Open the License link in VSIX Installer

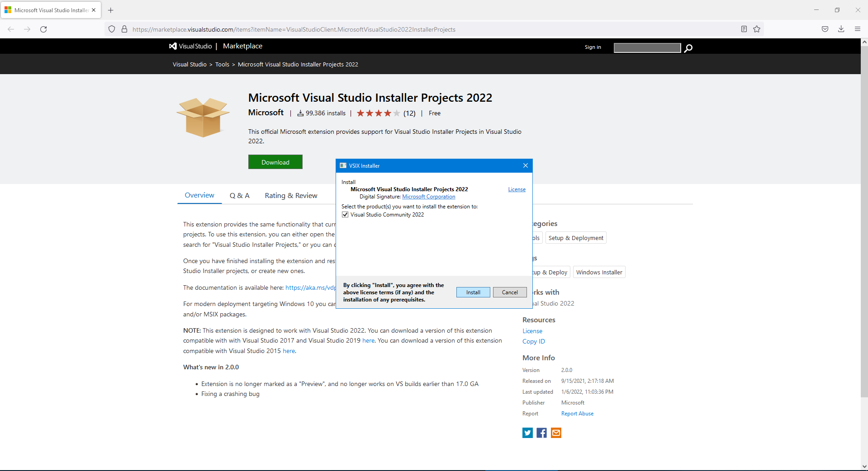click(517, 189)
